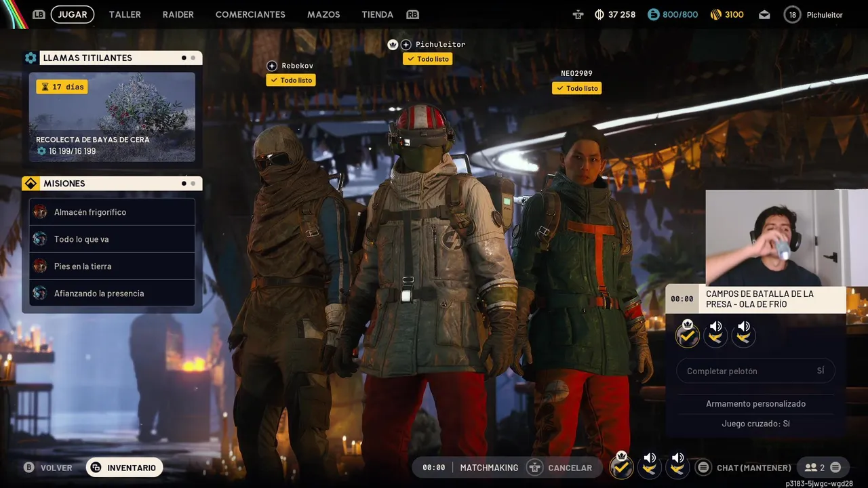Mute the third squad speaker icon in bottom bar
Image resolution: width=868 pixels, height=488 pixels.
pos(677,465)
